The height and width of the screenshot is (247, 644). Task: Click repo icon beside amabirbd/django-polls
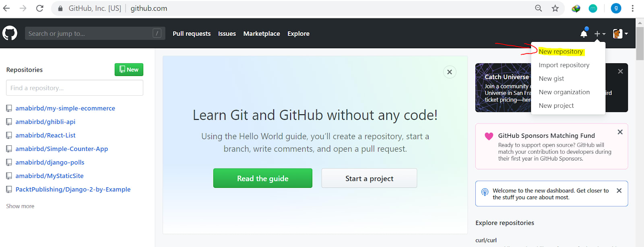coord(9,162)
